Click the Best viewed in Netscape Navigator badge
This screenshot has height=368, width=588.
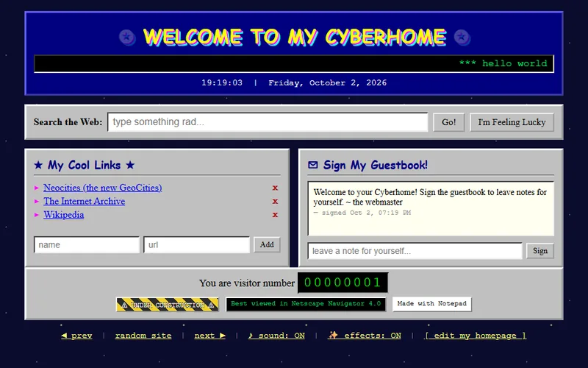(x=306, y=304)
